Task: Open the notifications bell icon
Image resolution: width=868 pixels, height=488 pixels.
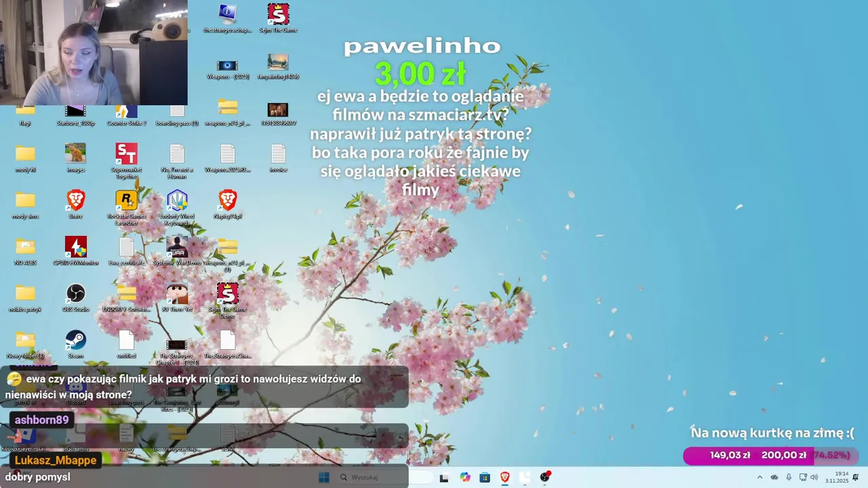Action: (x=856, y=477)
